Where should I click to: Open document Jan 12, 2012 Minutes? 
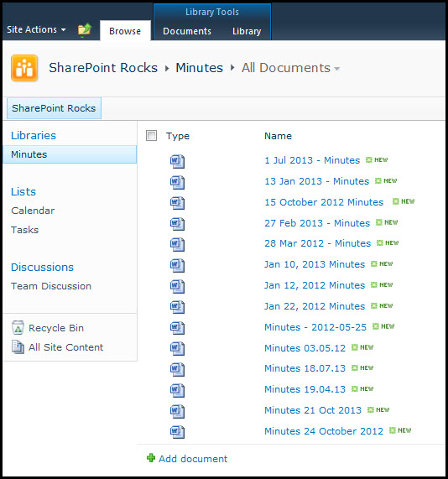[315, 285]
